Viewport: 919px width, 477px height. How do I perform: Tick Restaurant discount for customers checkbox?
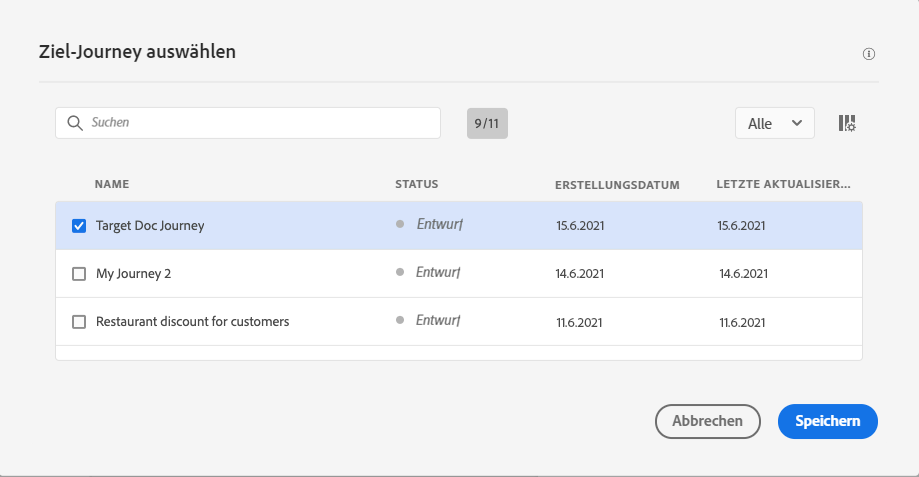coord(79,322)
